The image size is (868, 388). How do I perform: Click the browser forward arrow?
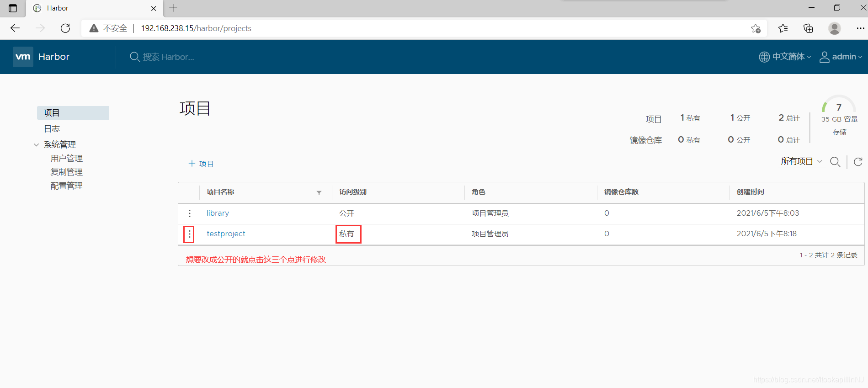(x=40, y=28)
